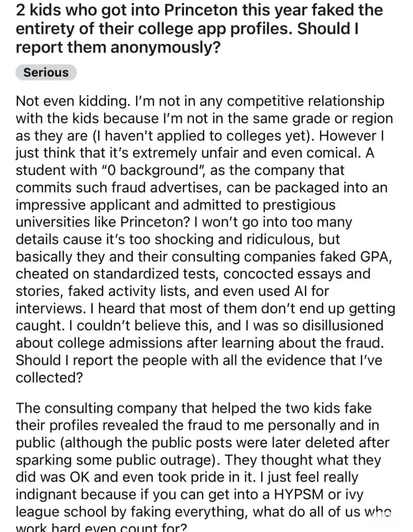Click the word 'OK' in the second paragraph
This screenshot has height=532, width=413.
[79, 477]
